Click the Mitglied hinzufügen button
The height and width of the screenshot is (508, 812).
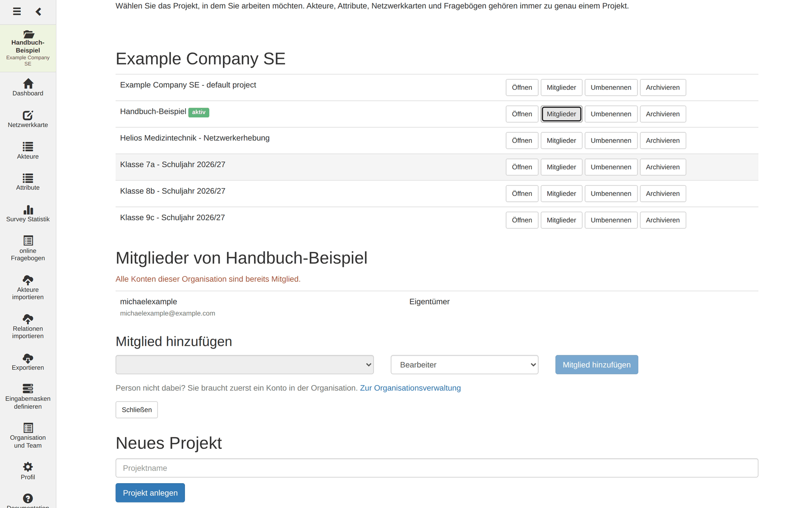point(596,365)
